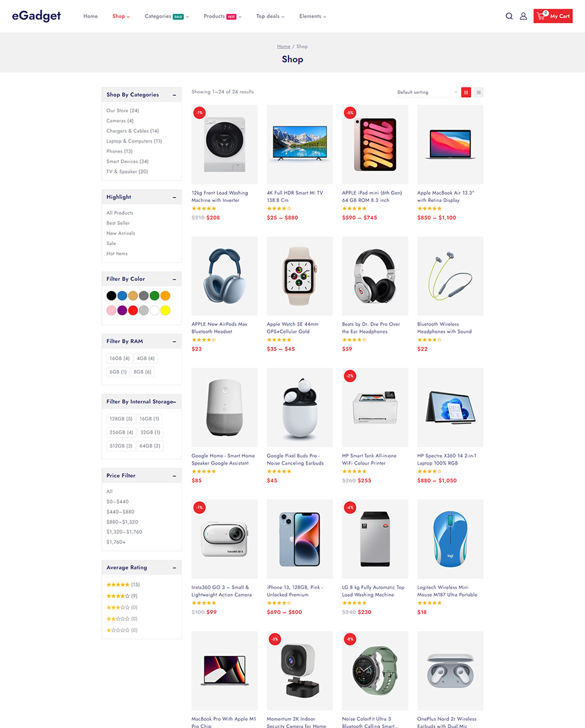
Task: Open the Elements menu item
Action: pyautogui.click(x=312, y=16)
